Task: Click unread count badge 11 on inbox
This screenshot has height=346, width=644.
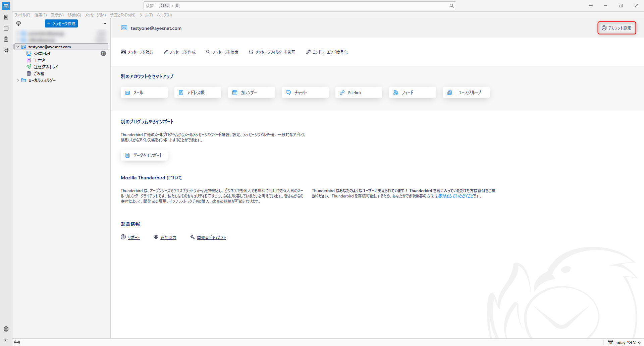Action: point(103,53)
